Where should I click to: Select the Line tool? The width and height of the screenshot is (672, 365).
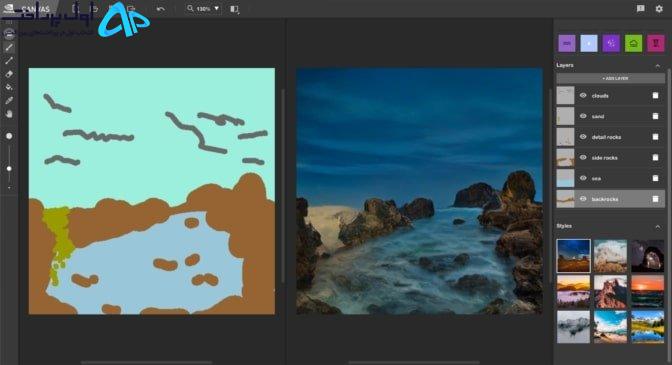coord(9,60)
